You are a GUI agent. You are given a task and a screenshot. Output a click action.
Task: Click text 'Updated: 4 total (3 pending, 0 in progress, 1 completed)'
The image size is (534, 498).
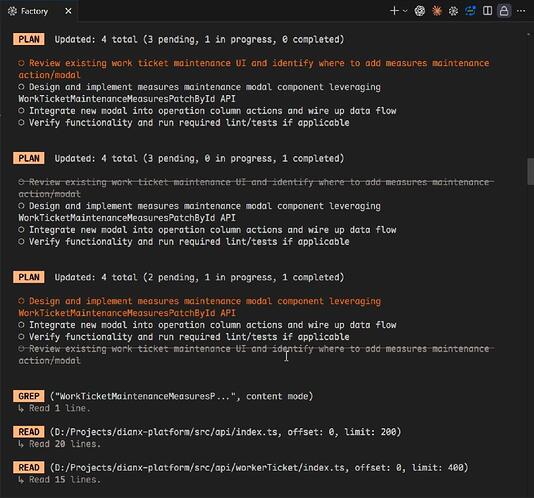tap(199, 158)
